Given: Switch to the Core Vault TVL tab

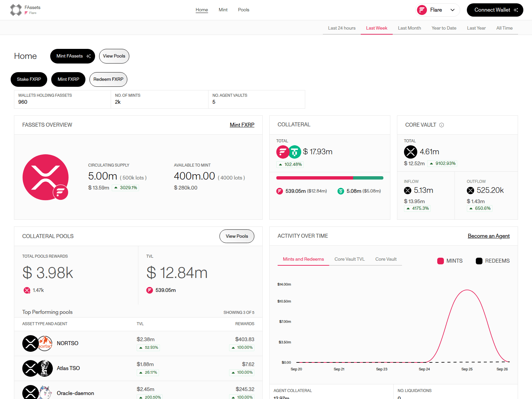Looking at the screenshot, I should 349,259.
